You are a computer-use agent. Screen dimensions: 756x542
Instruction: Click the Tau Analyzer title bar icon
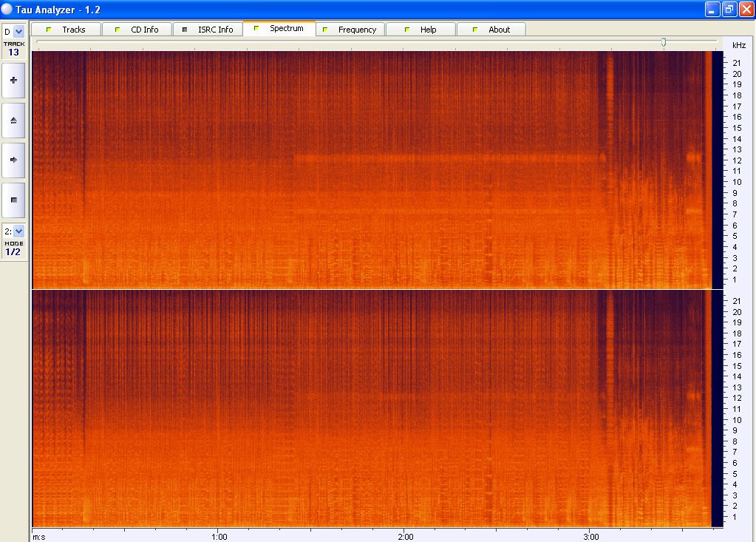pyautogui.click(x=7, y=10)
